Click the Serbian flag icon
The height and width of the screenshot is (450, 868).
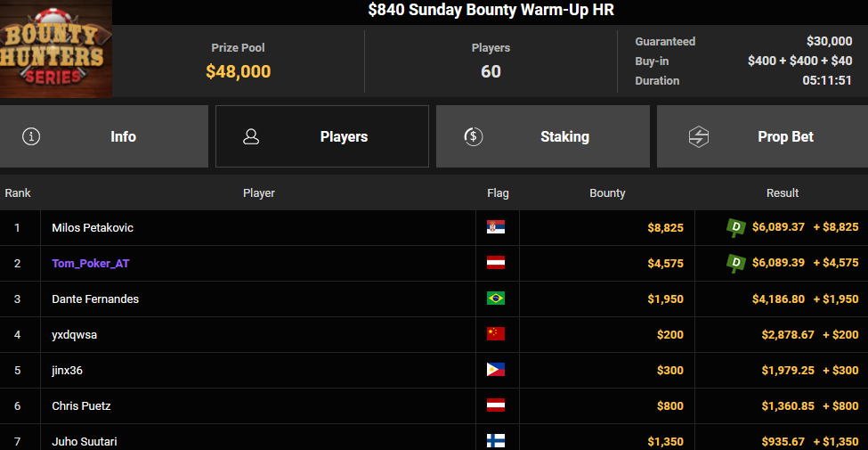[x=496, y=227]
